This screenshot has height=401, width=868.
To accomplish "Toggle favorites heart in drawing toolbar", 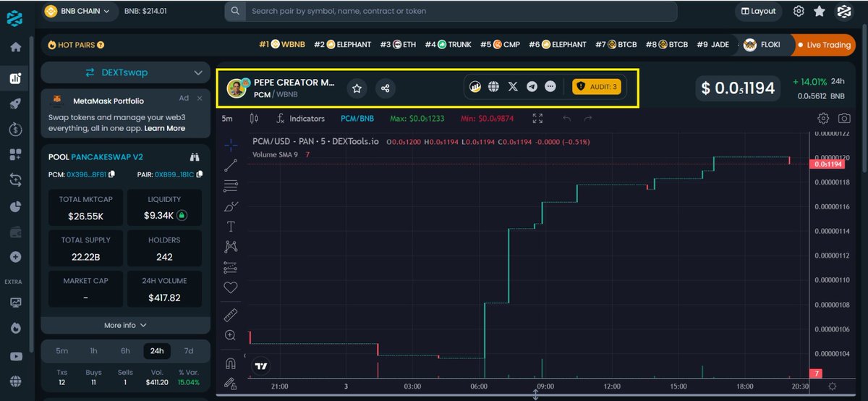I will [x=231, y=287].
